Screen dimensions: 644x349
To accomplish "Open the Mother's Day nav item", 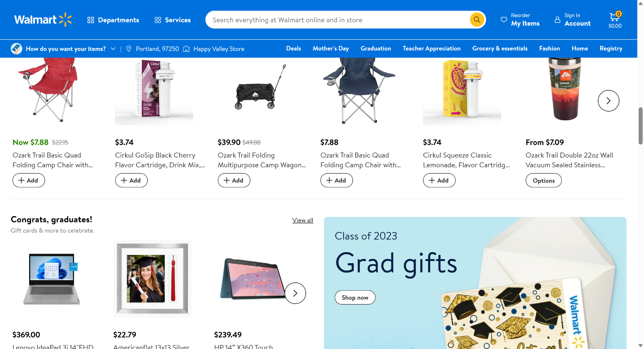I will pyautogui.click(x=331, y=49).
